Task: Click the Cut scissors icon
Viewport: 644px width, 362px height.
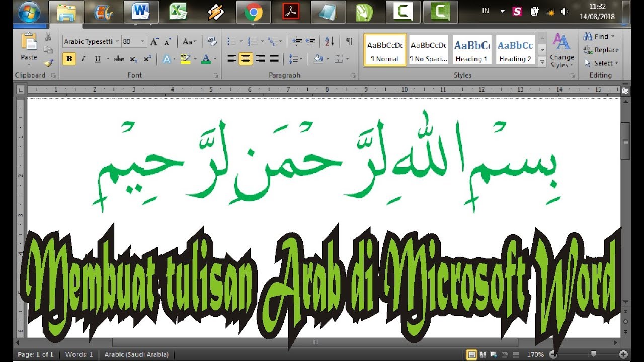Action: click(x=48, y=37)
